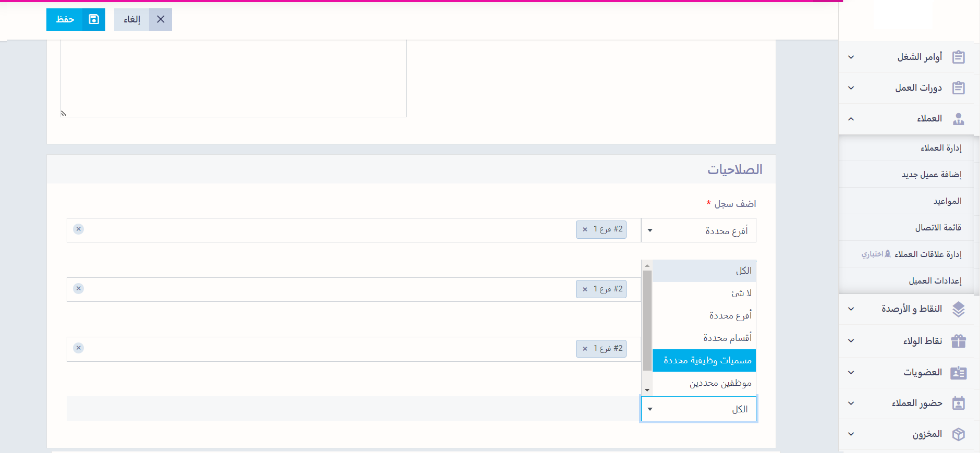Remove فرع 1 tag from first row
This screenshot has height=453, width=980.
(585, 229)
